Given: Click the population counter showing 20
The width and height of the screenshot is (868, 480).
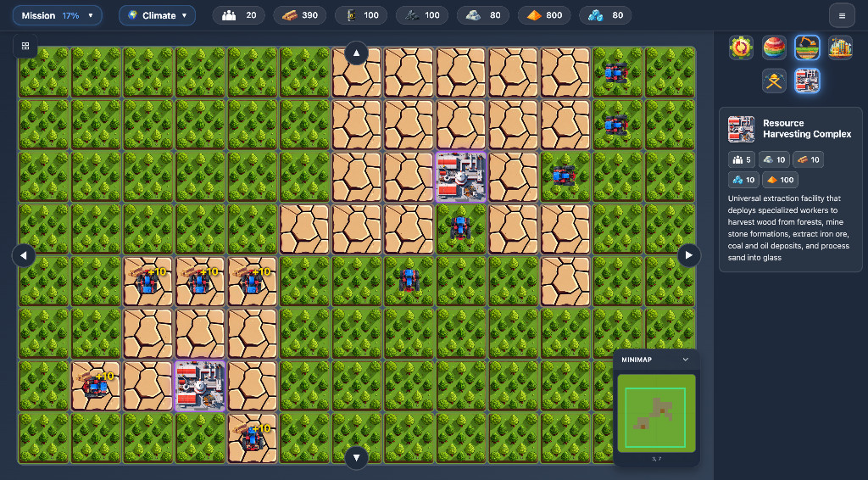Looking at the screenshot, I should click(x=238, y=15).
